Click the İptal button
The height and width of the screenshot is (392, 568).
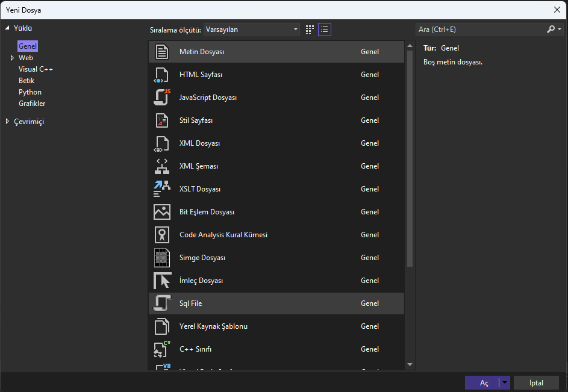(x=536, y=382)
